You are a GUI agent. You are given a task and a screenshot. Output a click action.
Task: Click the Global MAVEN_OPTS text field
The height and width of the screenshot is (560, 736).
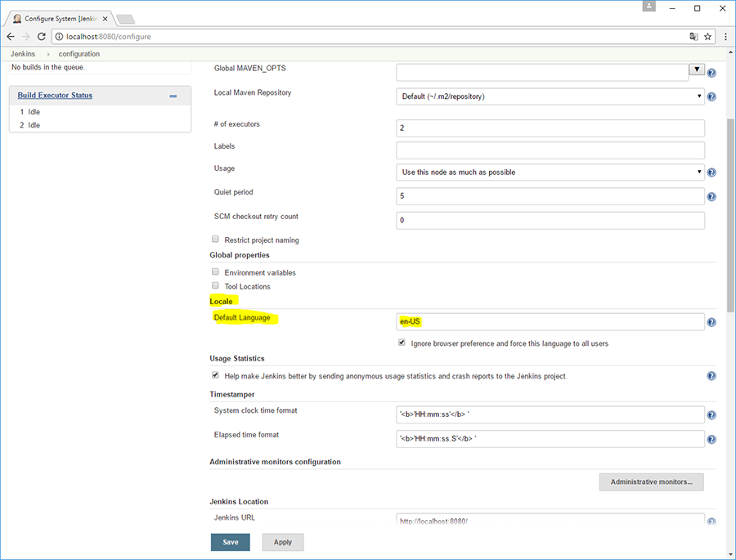pyautogui.click(x=542, y=72)
